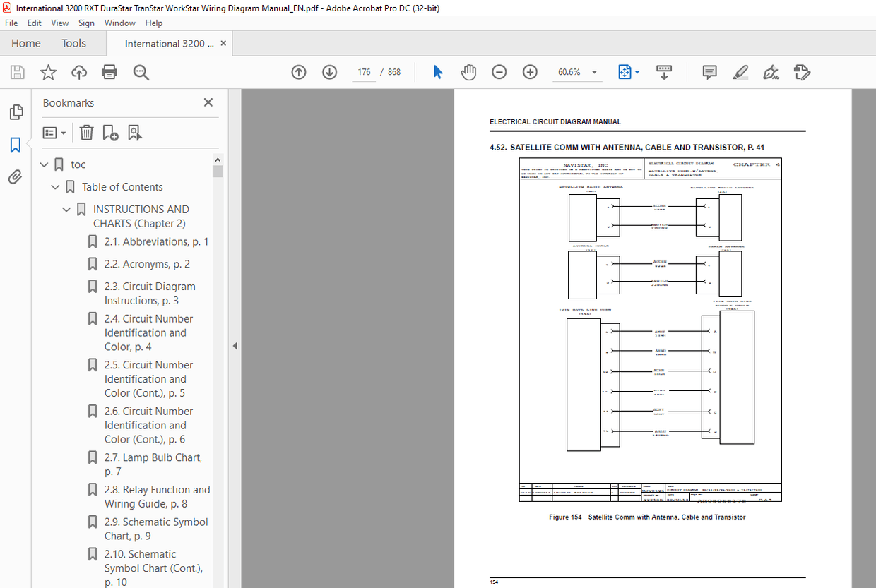Add the document to starred favorites

48,72
